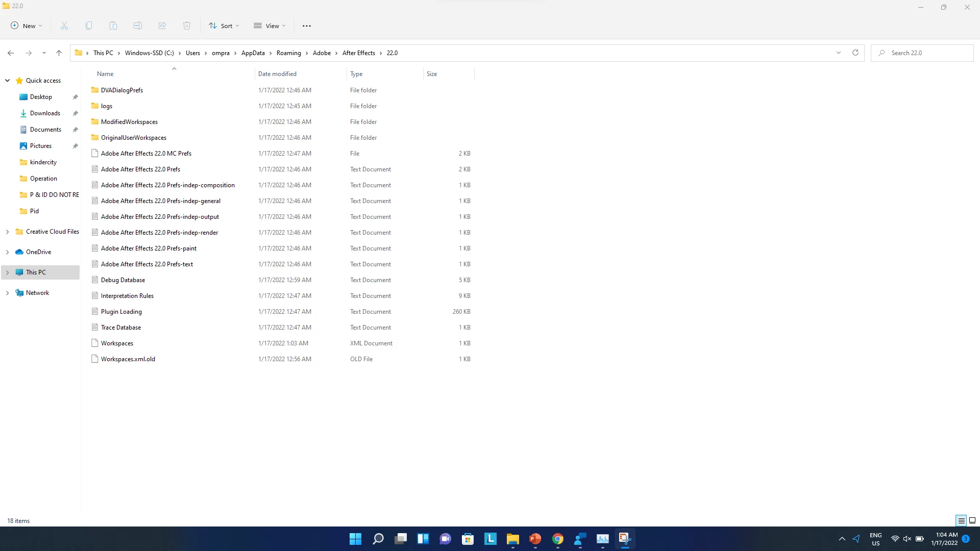Screen dimensions: 980x551
Task: Go up one folder level arrow
Action: coord(59,53)
